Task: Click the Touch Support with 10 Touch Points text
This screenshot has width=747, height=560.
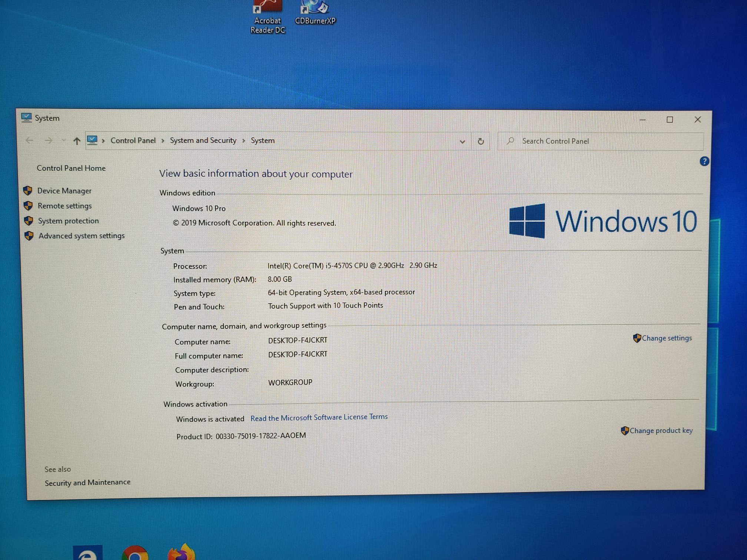Action: click(x=325, y=306)
